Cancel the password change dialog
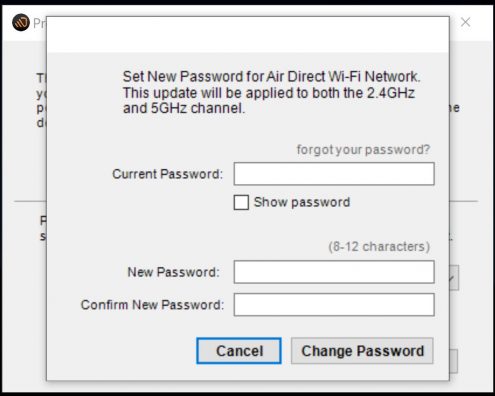The image size is (495, 396). [239, 351]
